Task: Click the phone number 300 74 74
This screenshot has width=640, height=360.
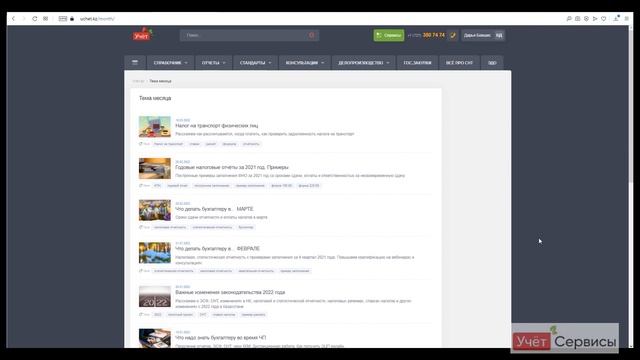Action: 433,36
